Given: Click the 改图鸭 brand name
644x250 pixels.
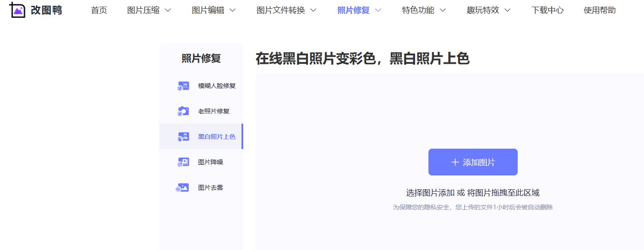Looking at the screenshot, I should click(x=46, y=10).
